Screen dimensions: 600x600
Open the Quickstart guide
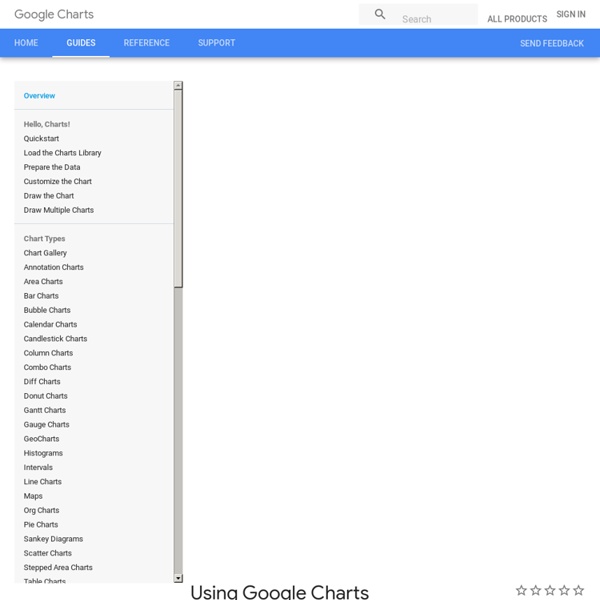41,139
